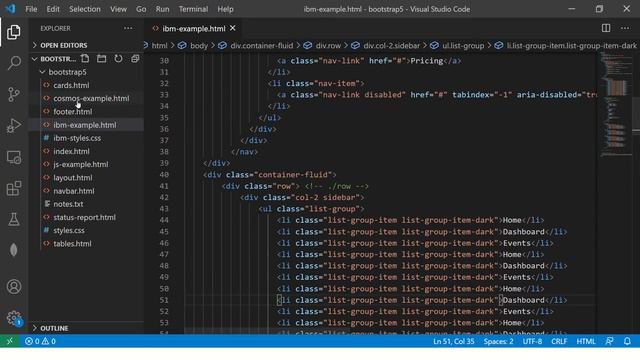Open the Remote Explorer icon

[x=13, y=157]
